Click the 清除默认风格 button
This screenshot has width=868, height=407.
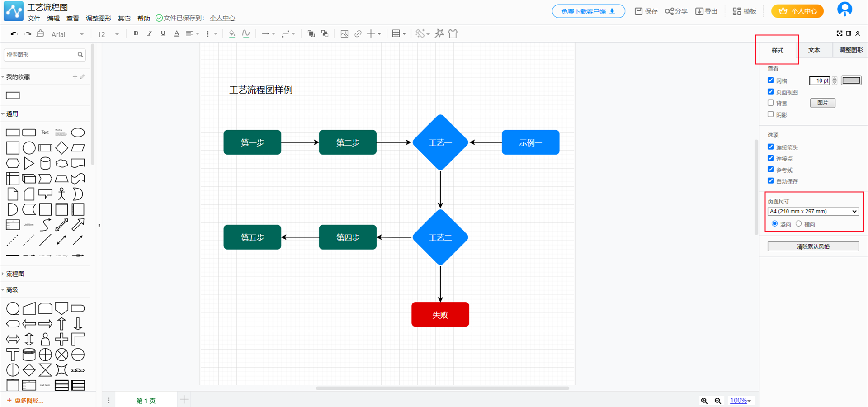[813, 246]
